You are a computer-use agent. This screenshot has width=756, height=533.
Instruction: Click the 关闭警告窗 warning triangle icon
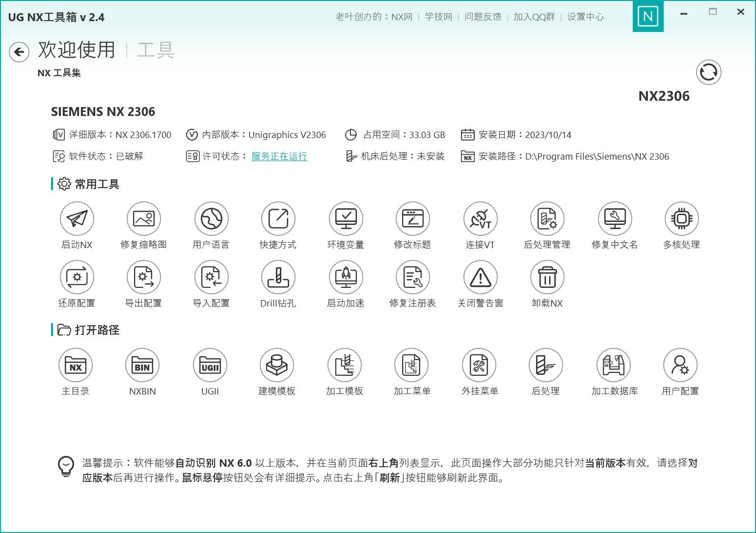point(480,277)
